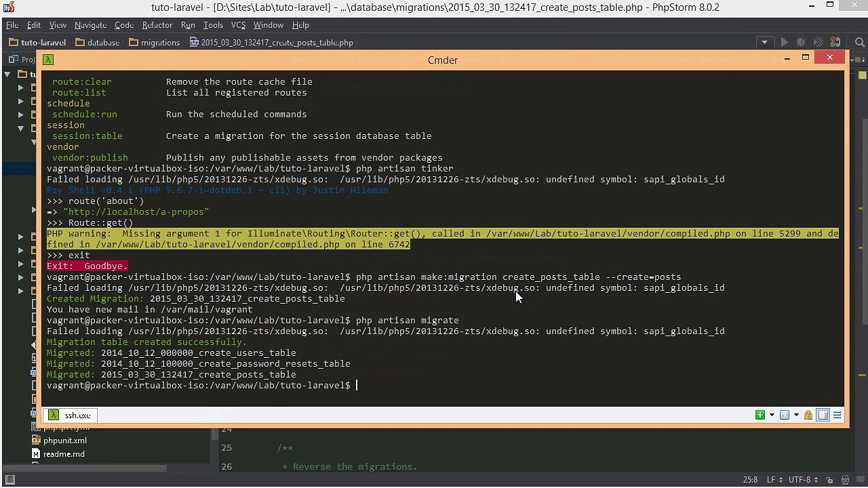
Task: Click the PhpStorm app icon in title bar
Action: pos(9,7)
